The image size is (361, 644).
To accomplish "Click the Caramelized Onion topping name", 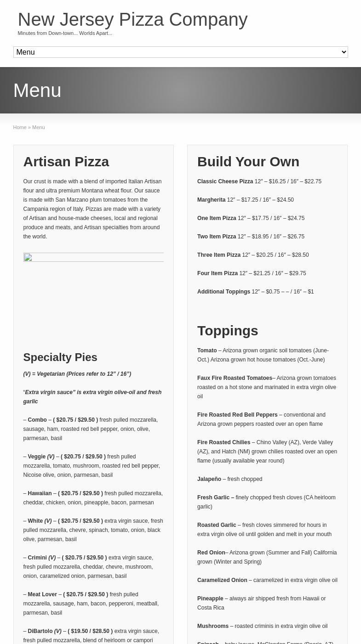I will point(222,580).
